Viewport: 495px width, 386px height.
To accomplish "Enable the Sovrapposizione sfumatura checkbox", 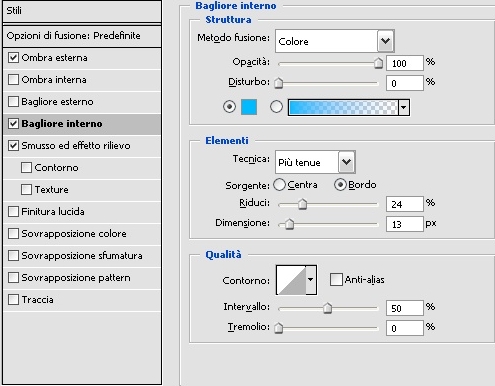I will [13, 256].
